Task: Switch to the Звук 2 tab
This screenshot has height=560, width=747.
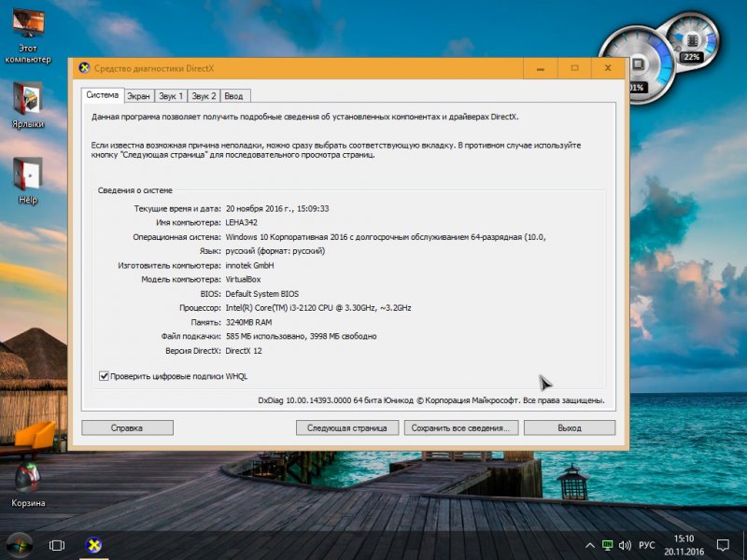Action: [204, 96]
